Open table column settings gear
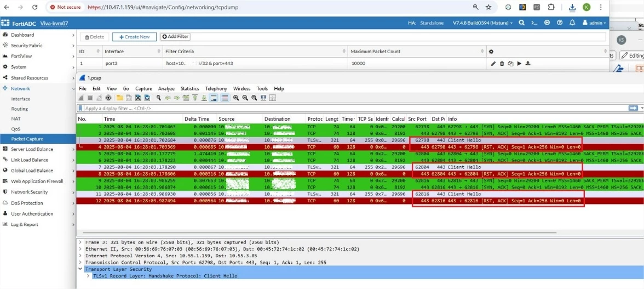Image resolution: width=644 pixels, height=289 pixels. click(491, 52)
